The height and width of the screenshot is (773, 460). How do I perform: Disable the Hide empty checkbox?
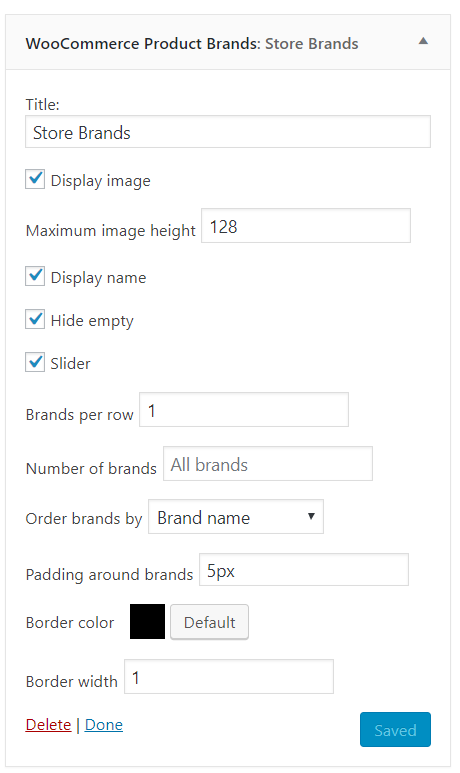35,319
